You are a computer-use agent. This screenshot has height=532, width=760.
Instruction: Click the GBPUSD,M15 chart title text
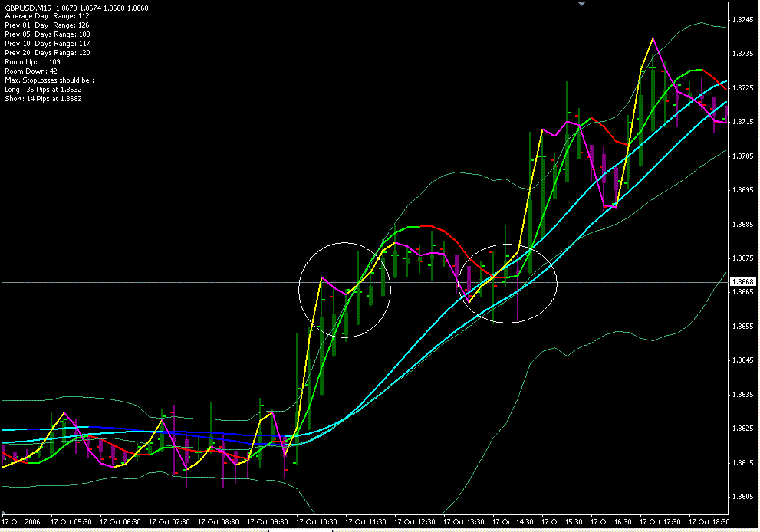pos(28,8)
